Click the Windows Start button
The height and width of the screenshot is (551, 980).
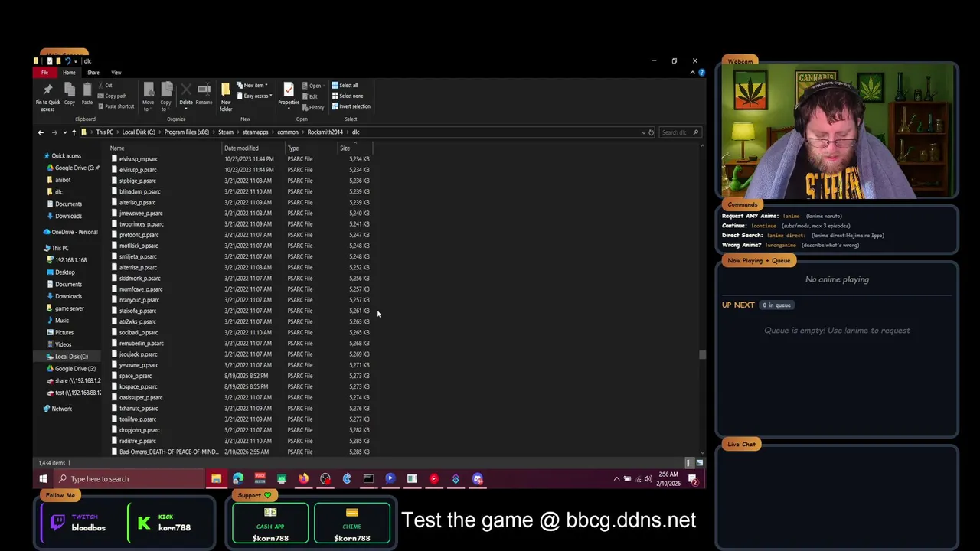tap(43, 479)
